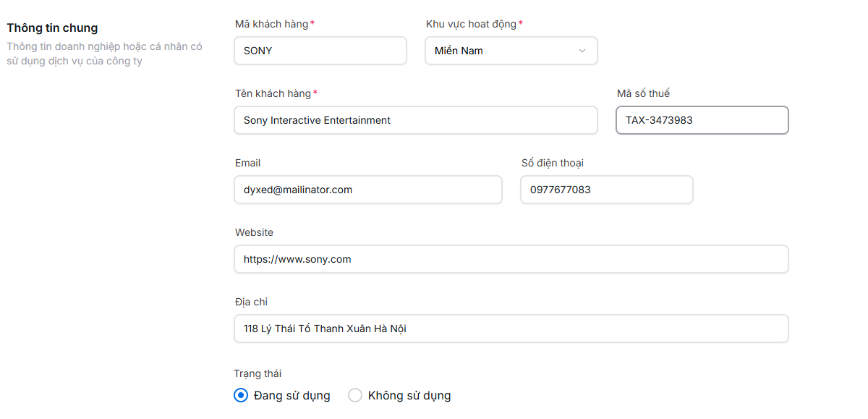Click the Khu vực hoạt động label

tap(471, 24)
